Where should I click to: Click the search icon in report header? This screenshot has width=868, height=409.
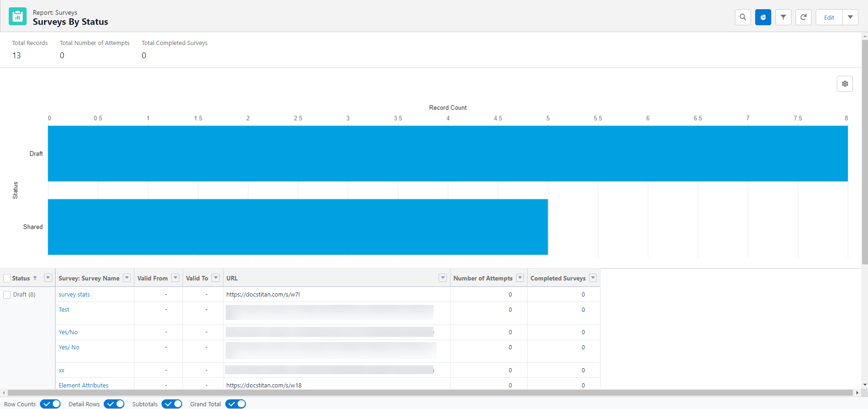click(x=743, y=17)
